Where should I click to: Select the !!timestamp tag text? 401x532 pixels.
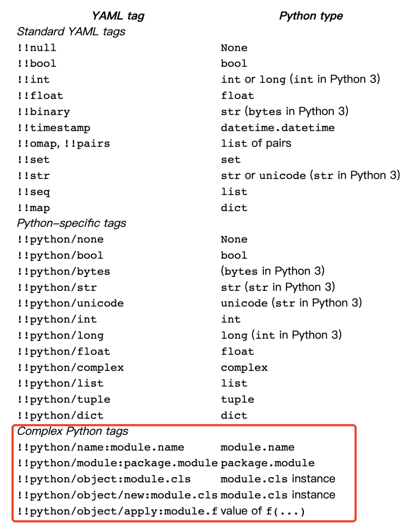54,128
